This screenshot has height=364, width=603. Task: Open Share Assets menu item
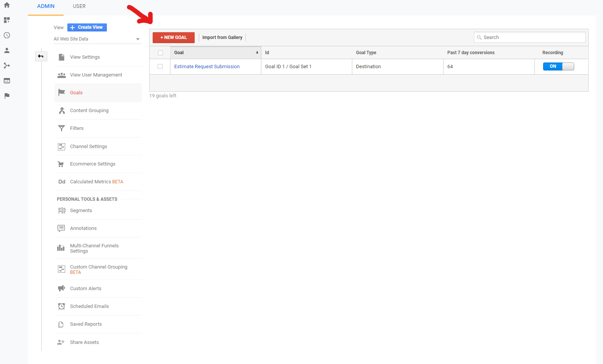click(x=98, y=342)
